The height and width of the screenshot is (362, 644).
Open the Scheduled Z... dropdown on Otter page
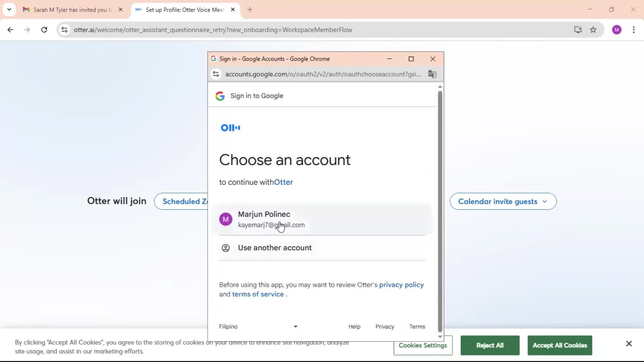[181, 201]
